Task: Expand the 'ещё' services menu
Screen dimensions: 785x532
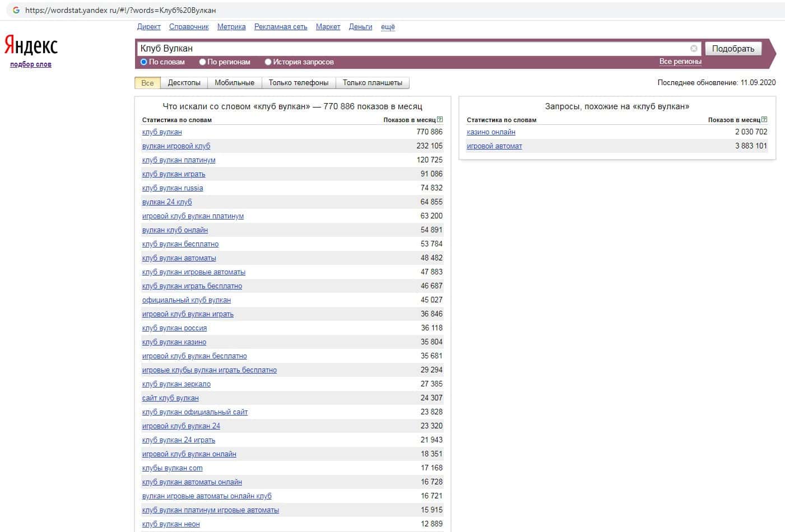Action: pyautogui.click(x=388, y=27)
